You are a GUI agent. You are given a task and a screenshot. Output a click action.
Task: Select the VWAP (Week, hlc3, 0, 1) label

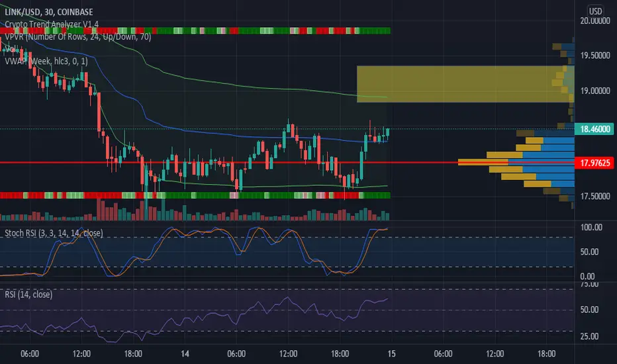point(46,61)
